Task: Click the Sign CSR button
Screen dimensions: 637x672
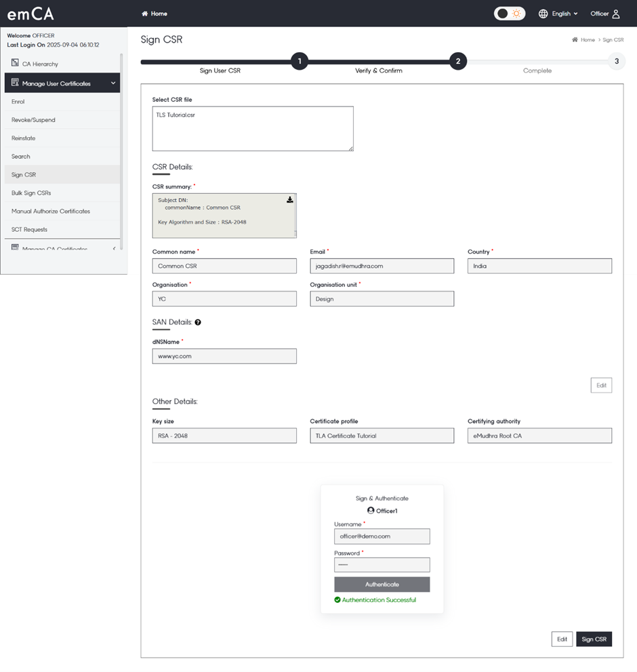Action: [594, 639]
